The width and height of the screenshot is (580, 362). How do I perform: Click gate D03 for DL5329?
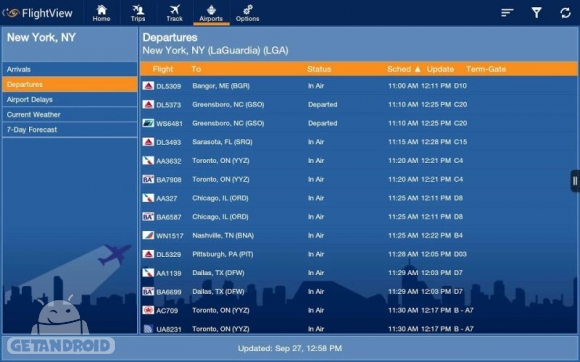(x=460, y=254)
